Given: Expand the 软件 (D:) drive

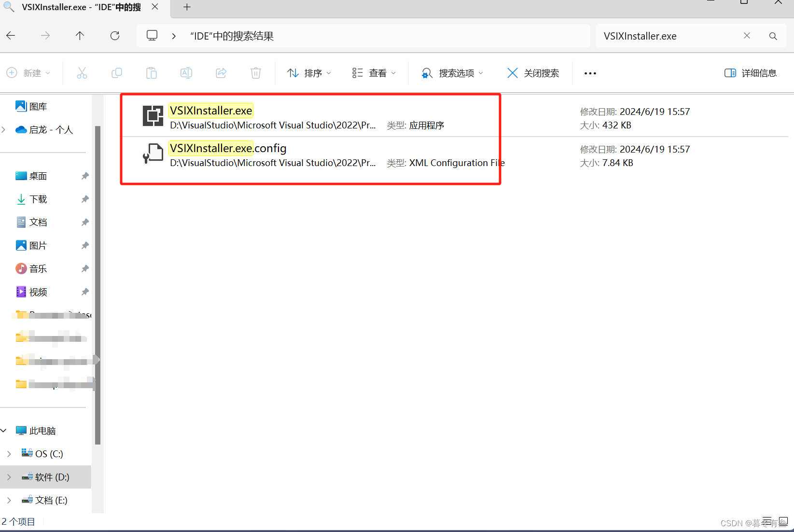Looking at the screenshot, I should [9, 477].
